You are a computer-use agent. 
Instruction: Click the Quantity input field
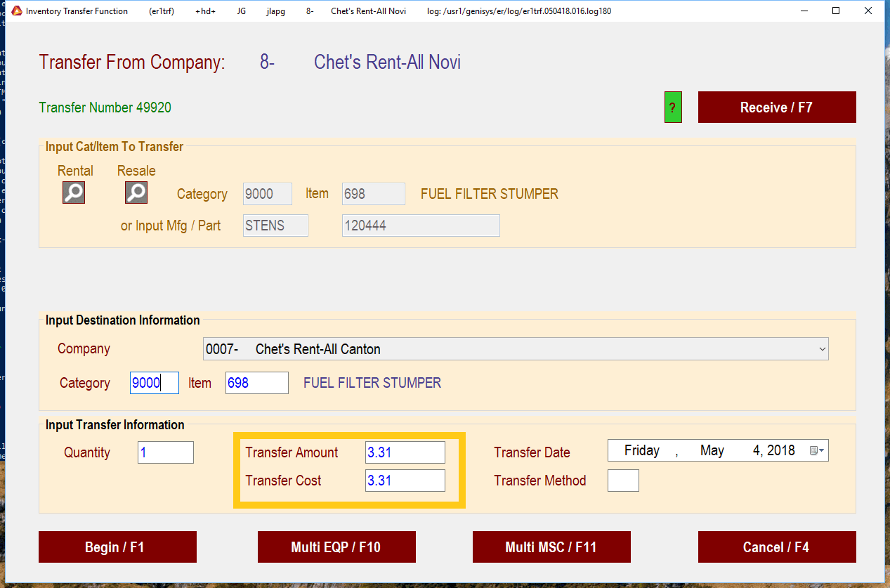point(166,452)
